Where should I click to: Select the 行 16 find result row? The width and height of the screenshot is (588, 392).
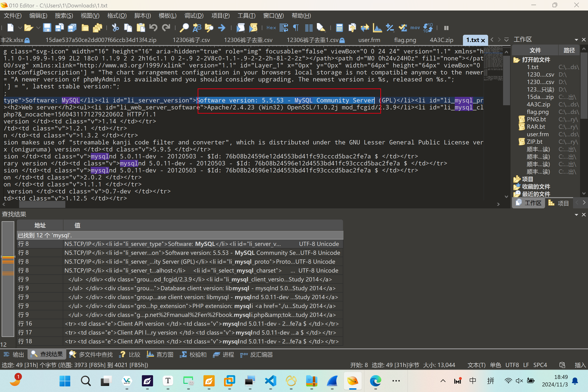pyautogui.click(x=180, y=323)
